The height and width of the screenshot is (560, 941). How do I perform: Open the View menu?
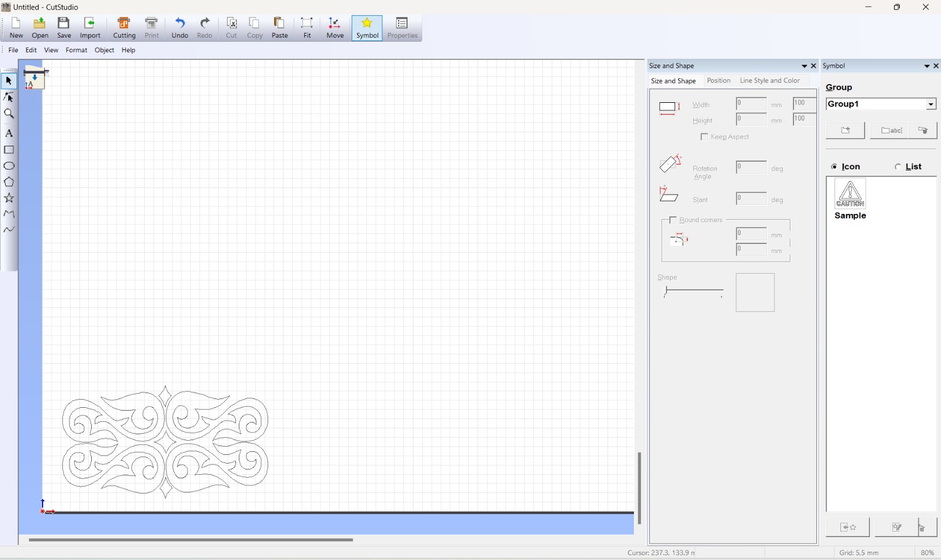[x=51, y=51]
